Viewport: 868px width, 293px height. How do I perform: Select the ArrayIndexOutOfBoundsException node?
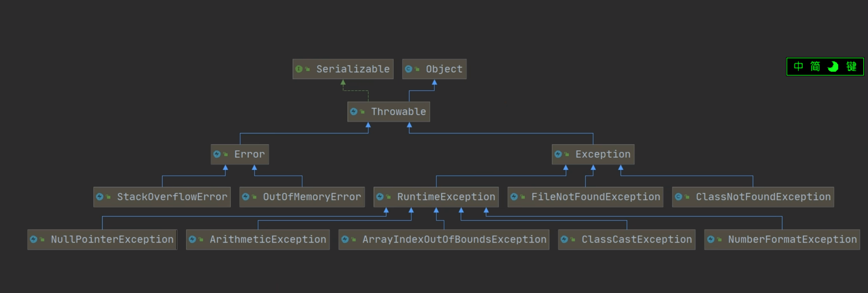(x=444, y=240)
